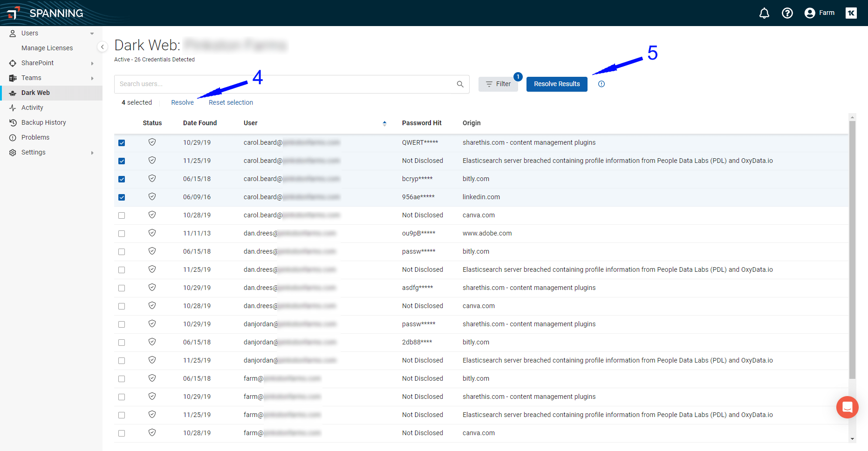Click the Activity pulse icon
The height and width of the screenshot is (451, 868).
point(13,108)
